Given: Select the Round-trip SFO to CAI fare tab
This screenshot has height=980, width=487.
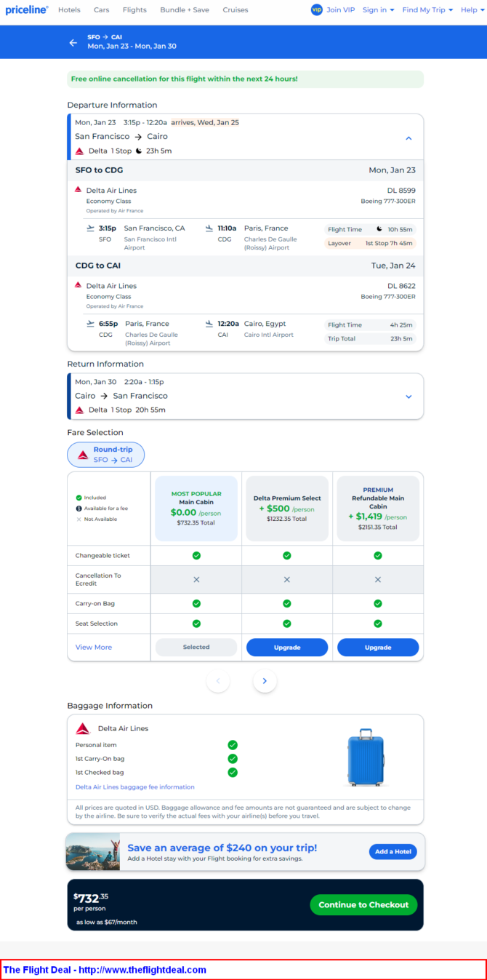Looking at the screenshot, I should (106, 455).
